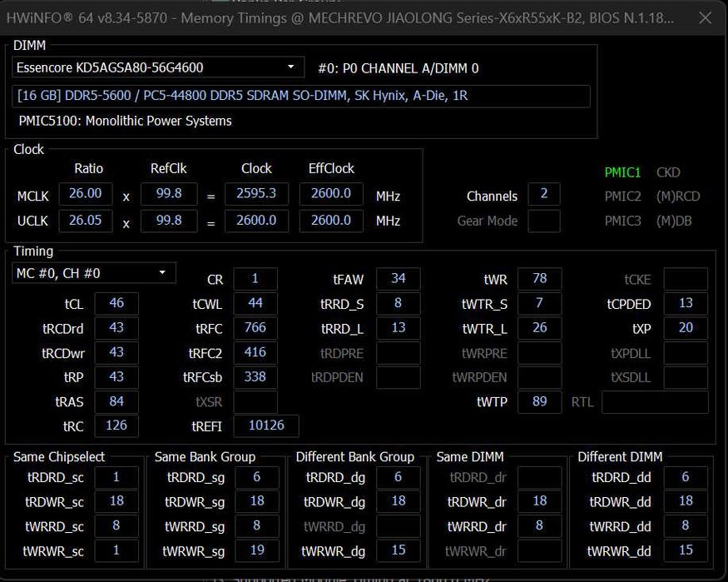Image resolution: width=728 pixels, height=582 pixels.
Task: Click the PMIC2 indicator label
Action: 622,196
